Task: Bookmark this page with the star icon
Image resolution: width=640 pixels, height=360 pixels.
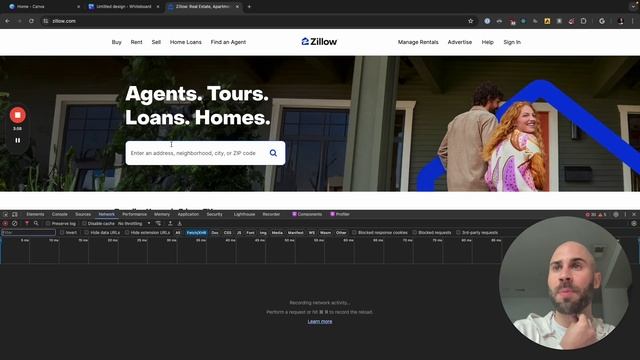Action: (x=471, y=21)
